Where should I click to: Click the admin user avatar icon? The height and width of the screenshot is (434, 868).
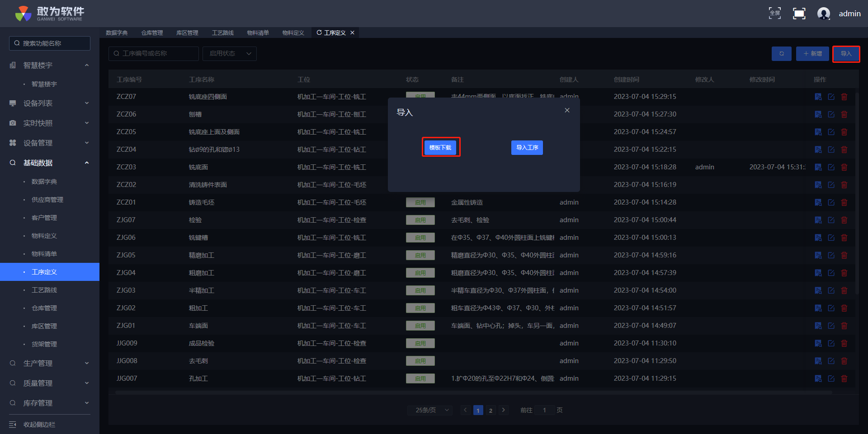pos(823,14)
